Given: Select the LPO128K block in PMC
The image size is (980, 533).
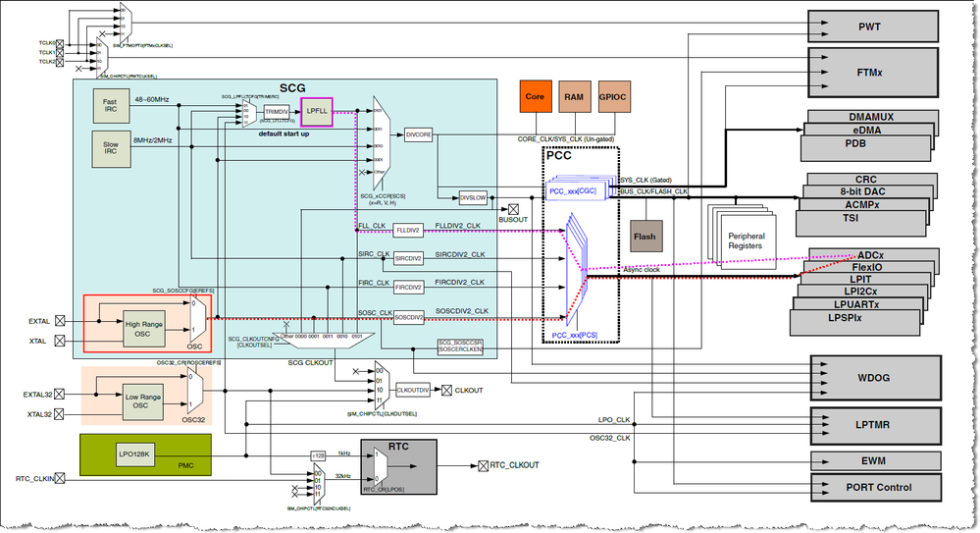Looking at the screenshot, I should pos(134,454).
